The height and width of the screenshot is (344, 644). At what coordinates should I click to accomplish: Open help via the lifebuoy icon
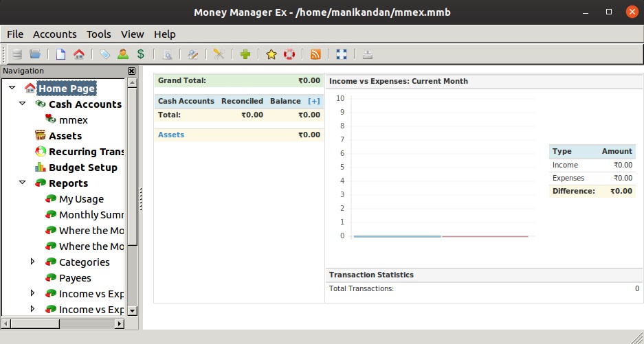[x=289, y=54]
